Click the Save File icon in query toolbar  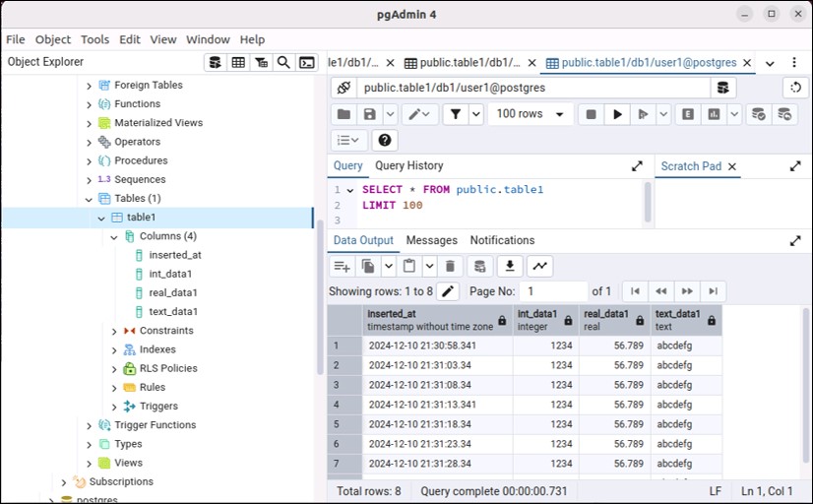370,114
